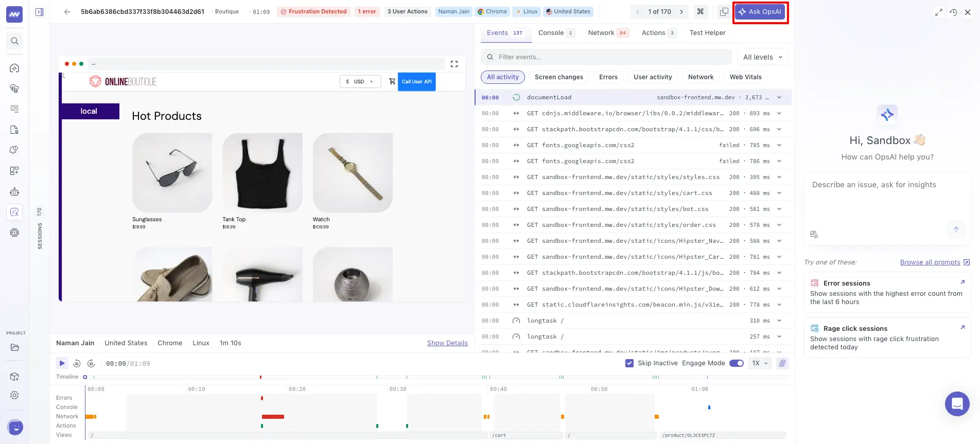The image size is (980, 444).
Task: Open the Test Helper tab
Action: (707, 33)
